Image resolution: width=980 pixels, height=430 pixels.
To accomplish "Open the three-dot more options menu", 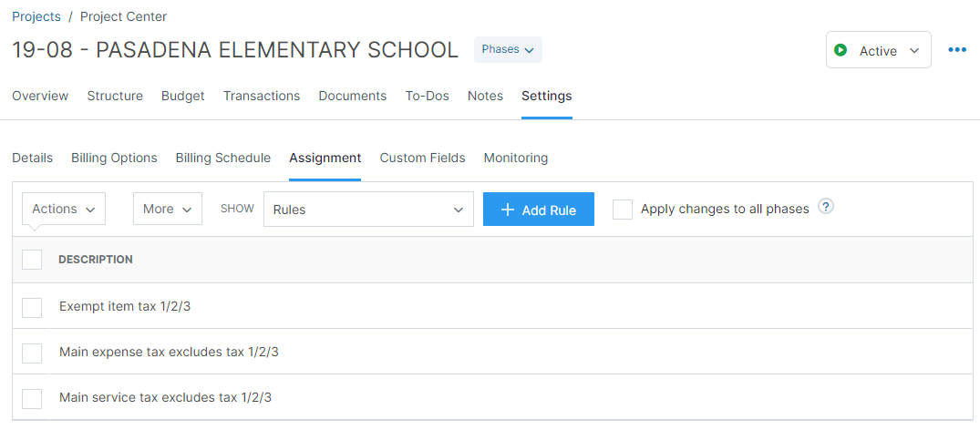I will tap(957, 50).
